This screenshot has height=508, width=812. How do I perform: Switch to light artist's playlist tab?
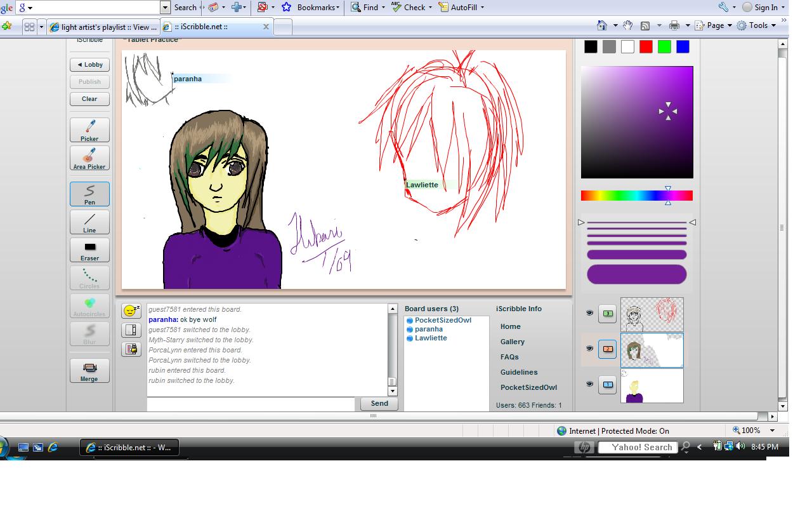[x=103, y=27]
